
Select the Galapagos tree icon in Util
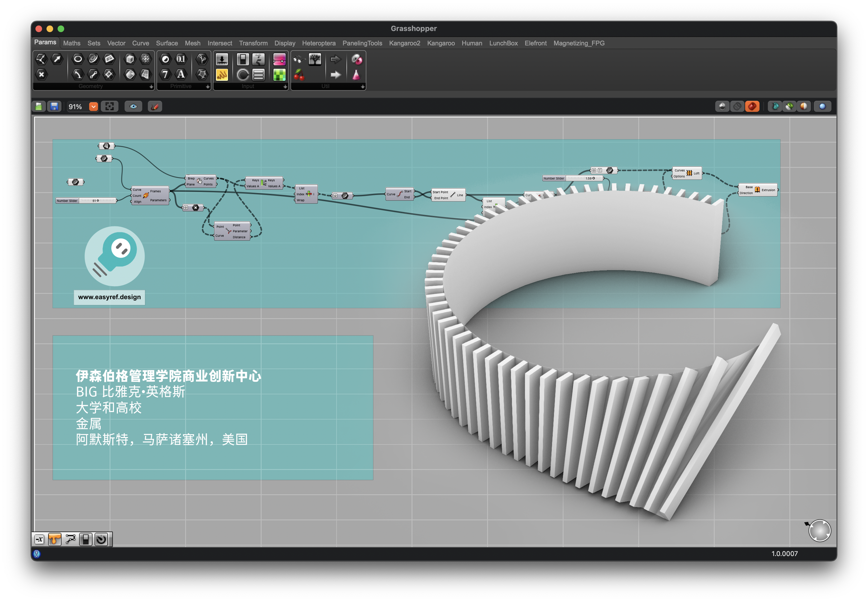click(x=314, y=59)
